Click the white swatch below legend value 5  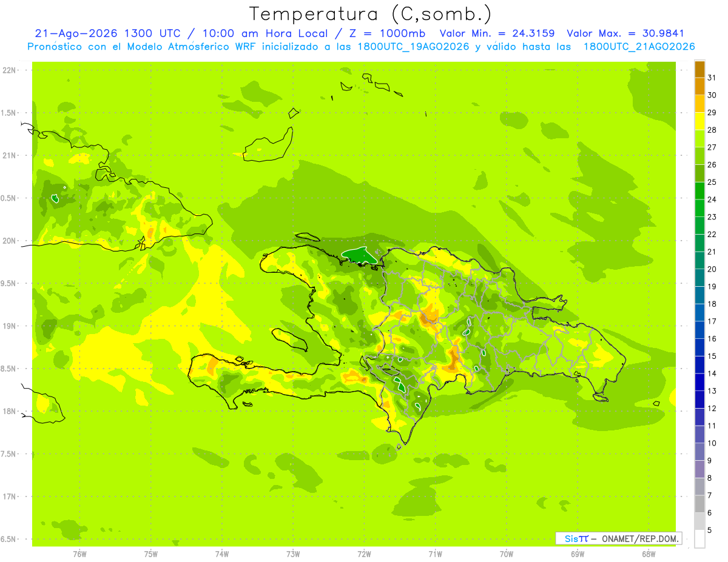[699, 539]
